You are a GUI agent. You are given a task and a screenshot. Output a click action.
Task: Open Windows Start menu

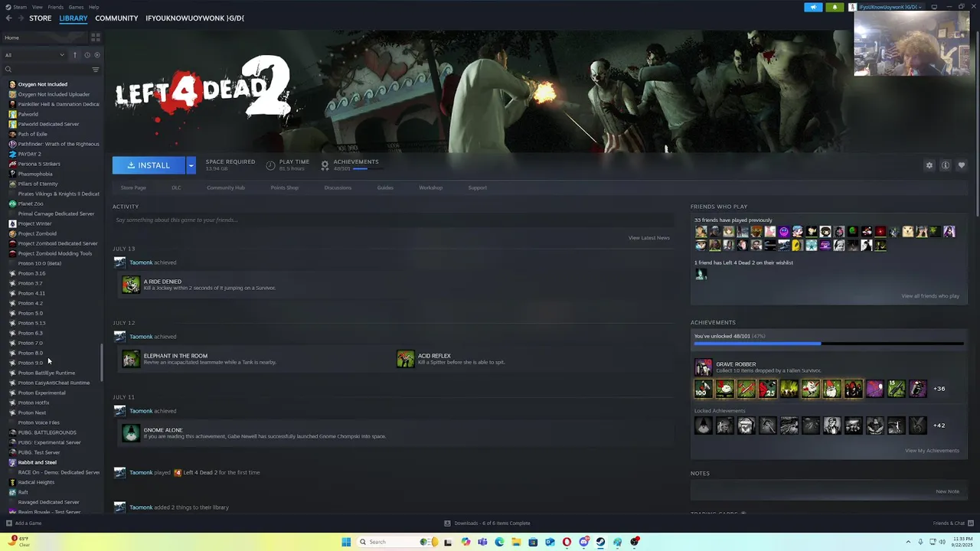[346, 542]
